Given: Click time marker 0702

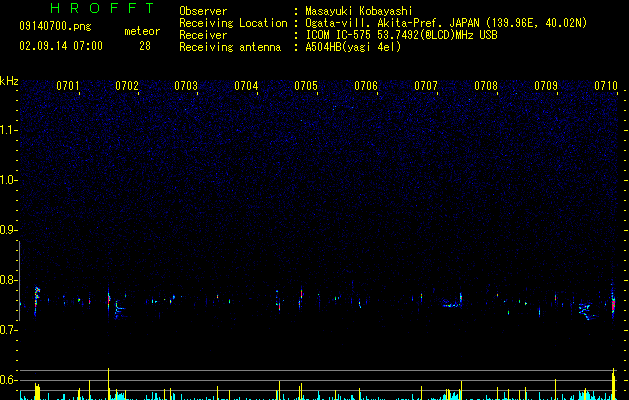Looking at the screenshot, I should (127, 86).
